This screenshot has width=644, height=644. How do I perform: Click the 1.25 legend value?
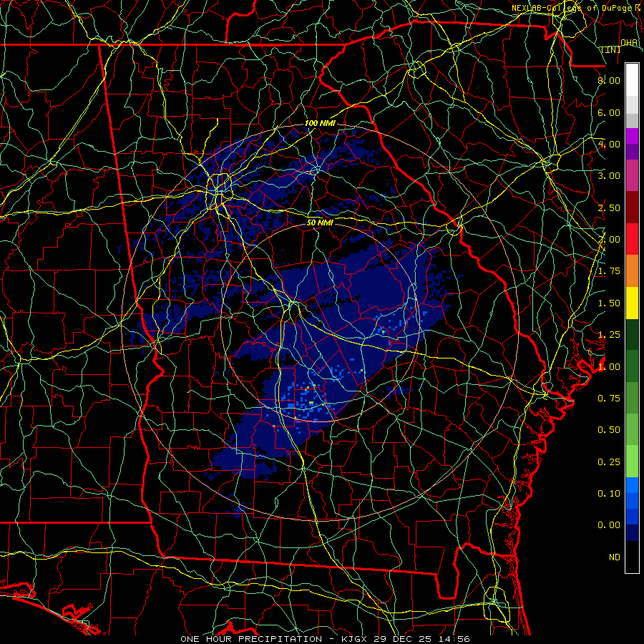pos(609,335)
